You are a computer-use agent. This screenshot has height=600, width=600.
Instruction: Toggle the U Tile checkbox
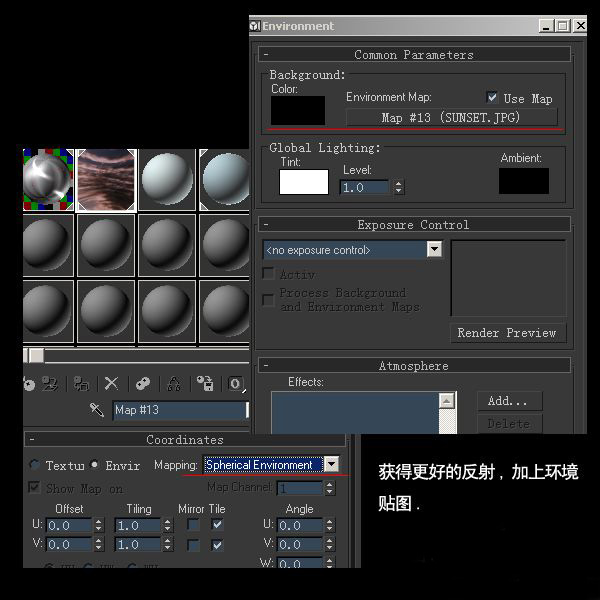click(x=217, y=525)
